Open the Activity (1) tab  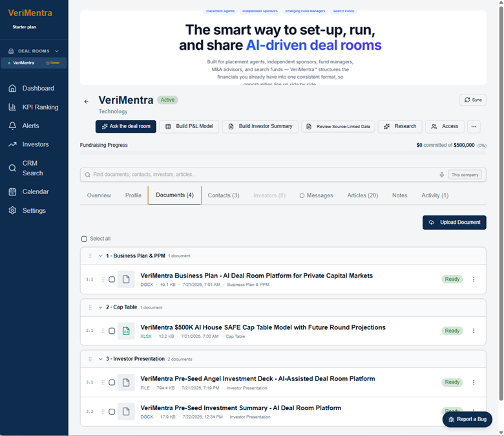click(x=435, y=195)
